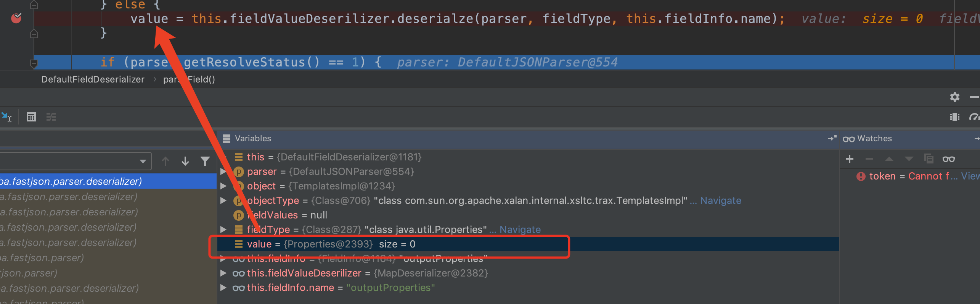
Task: Select the value Properties@2393 row
Action: tap(528, 244)
